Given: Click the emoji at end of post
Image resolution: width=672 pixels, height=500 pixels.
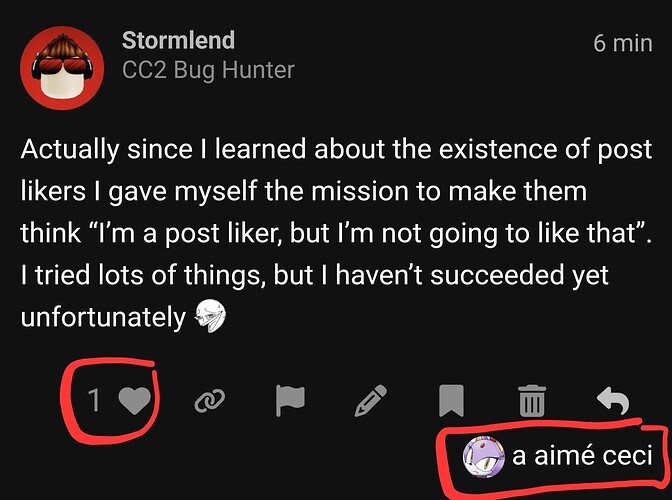Looking at the screenshot, I should point(210,316).
